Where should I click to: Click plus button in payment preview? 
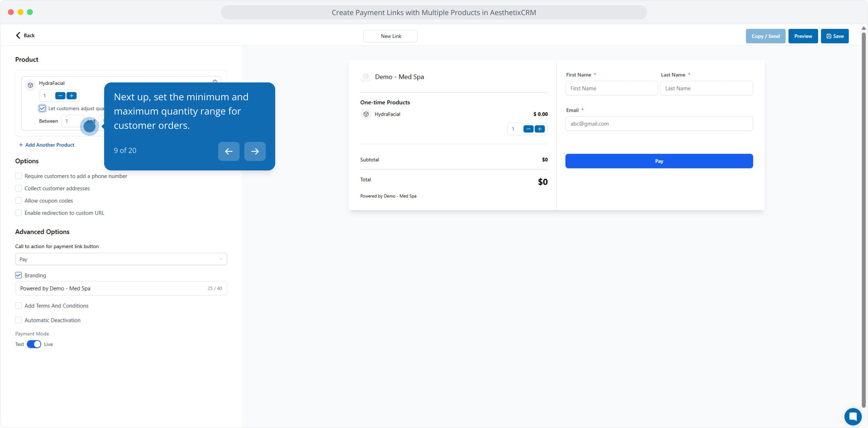click(540, 129)
